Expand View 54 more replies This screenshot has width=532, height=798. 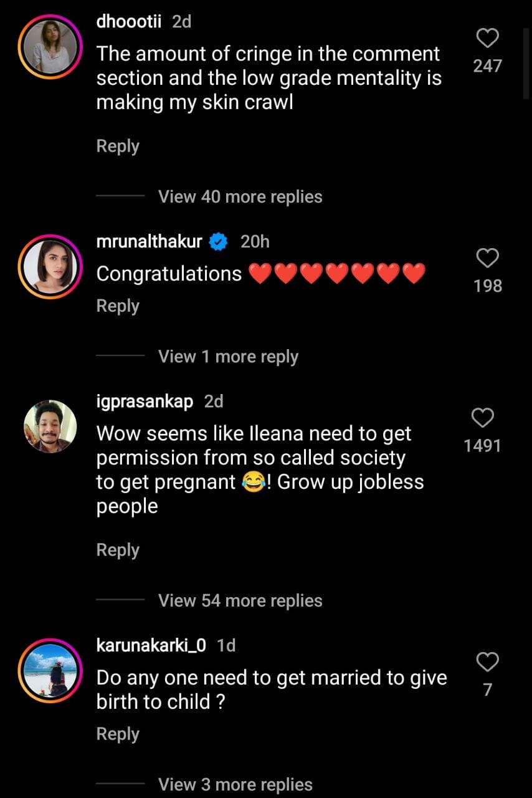pos(240,600)
